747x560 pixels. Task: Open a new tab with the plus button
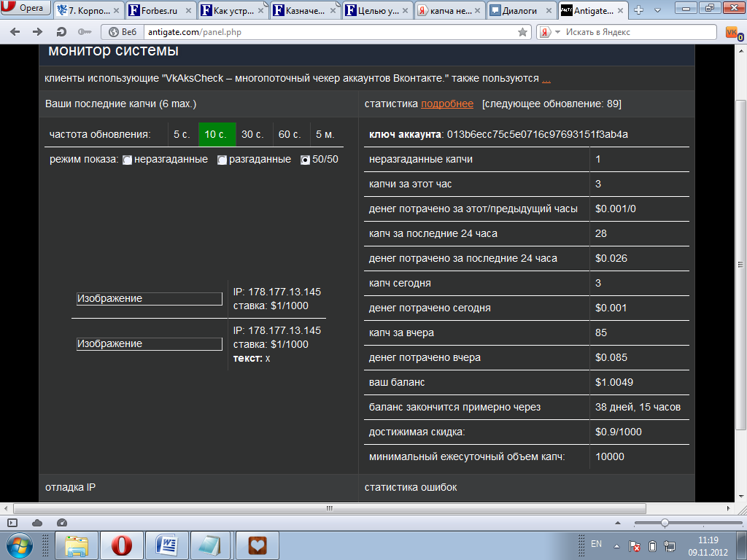(x=639, y=10)
